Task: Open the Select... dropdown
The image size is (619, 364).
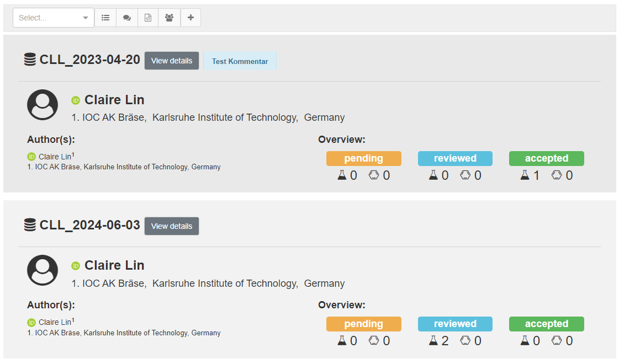Action: [x=54, y=18]
